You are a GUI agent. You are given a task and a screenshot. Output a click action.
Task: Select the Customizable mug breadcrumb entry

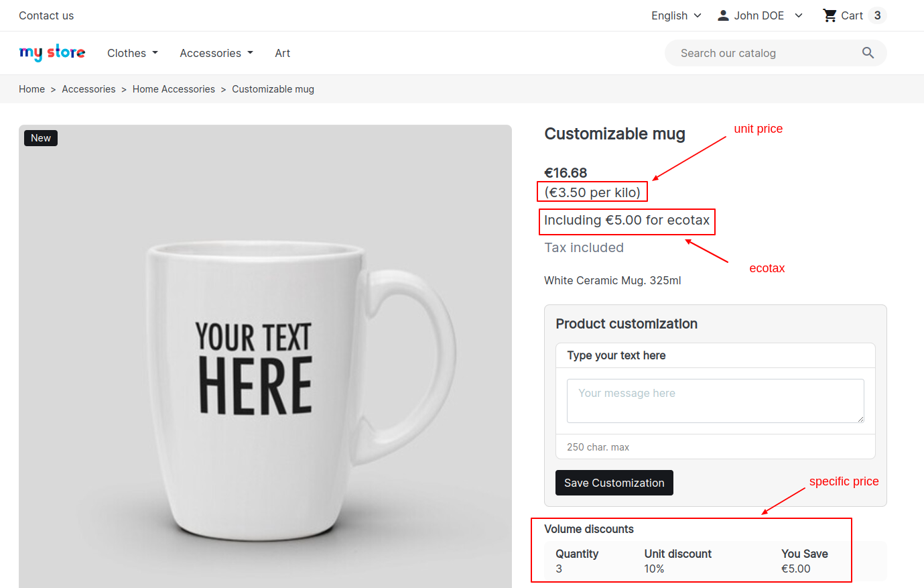coord(273,89)
